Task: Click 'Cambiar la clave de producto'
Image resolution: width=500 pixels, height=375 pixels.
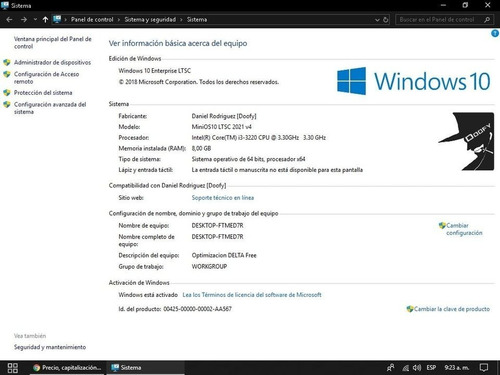Action: pos(452,309)
